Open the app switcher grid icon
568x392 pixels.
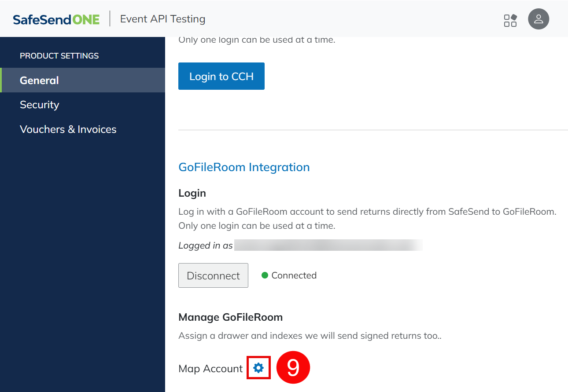pyautogui.click(x=510, y=20)
